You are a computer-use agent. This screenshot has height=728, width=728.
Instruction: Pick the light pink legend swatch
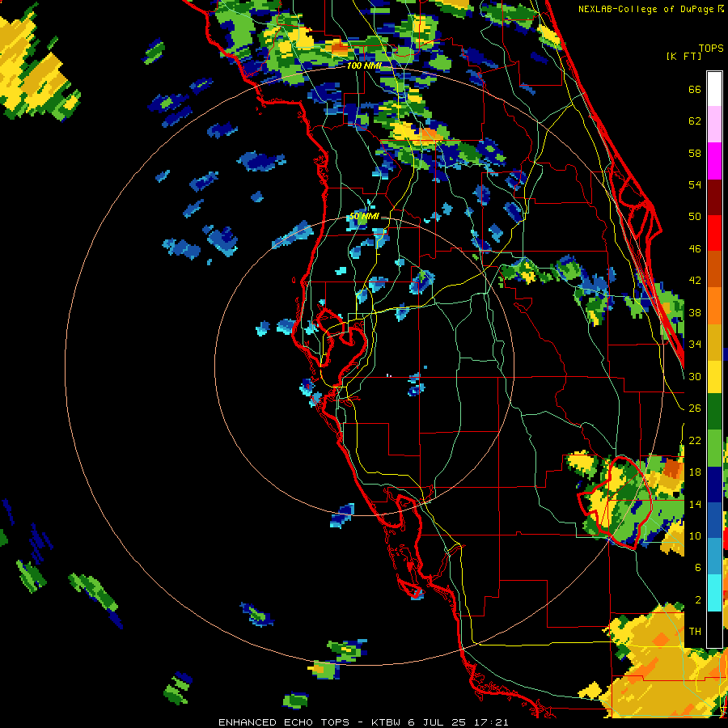714,125
